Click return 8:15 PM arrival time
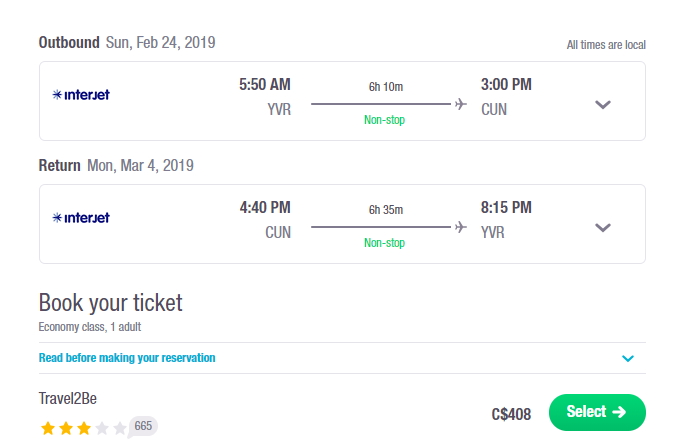 pos(506,207)
